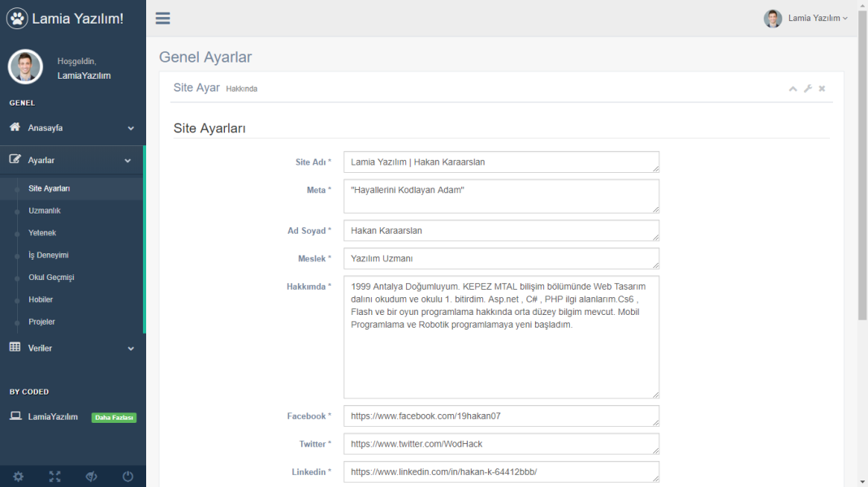Image resolution: width=868 pixels, height=487 pixels.
Task: Collapse the Site Ayar panel with chevron
Action: pos(793,88)
